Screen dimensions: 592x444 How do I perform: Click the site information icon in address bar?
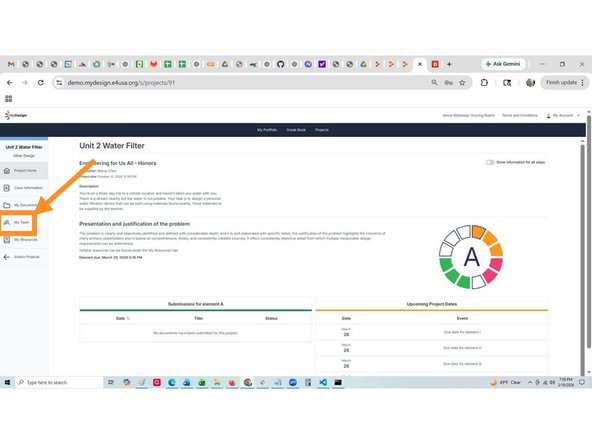click(x=59, y=83)
